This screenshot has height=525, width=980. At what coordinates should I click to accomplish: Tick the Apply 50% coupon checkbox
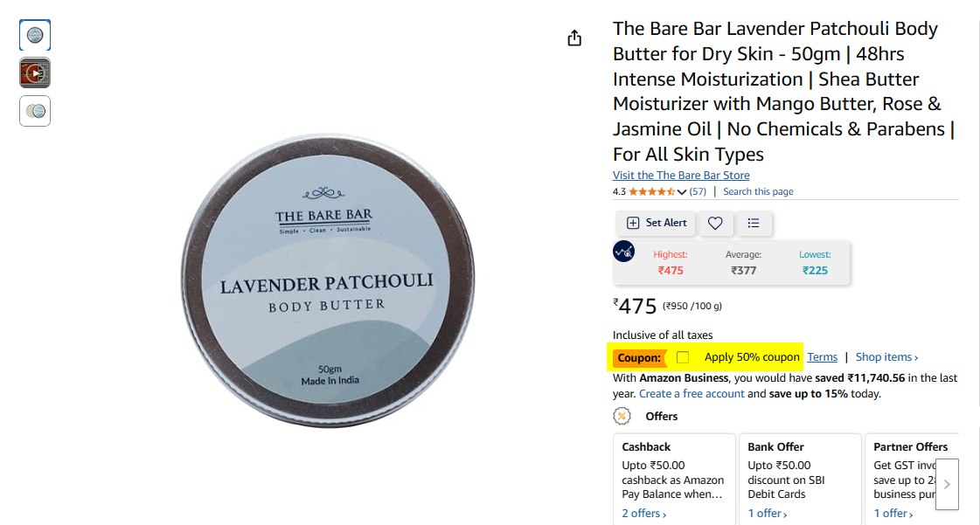[x=683, y=357]
